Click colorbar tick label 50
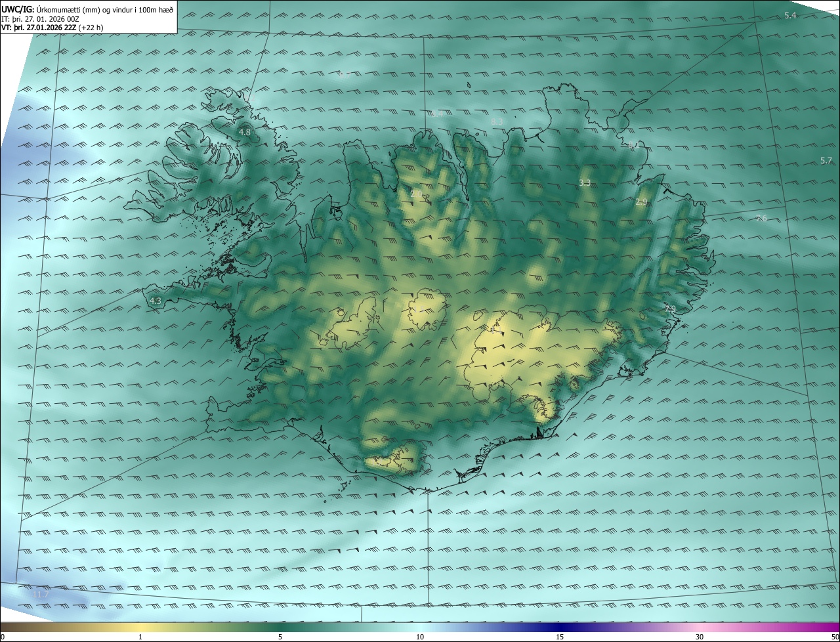 click(x=835, y=637)
